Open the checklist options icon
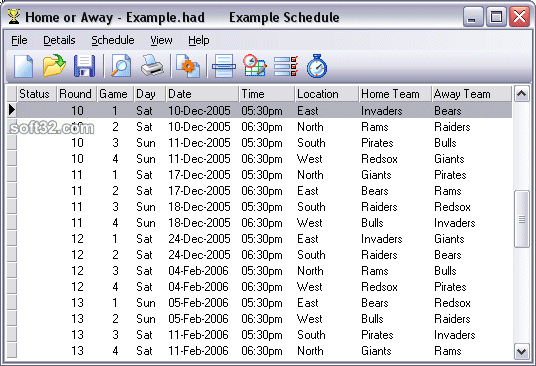Viewport: 536px width, 366px height. 286,66
